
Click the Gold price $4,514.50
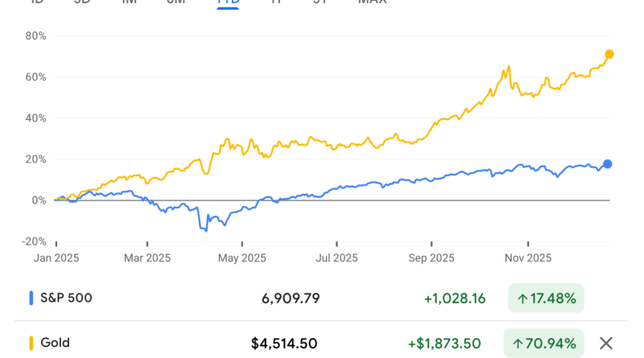[286, 344]
